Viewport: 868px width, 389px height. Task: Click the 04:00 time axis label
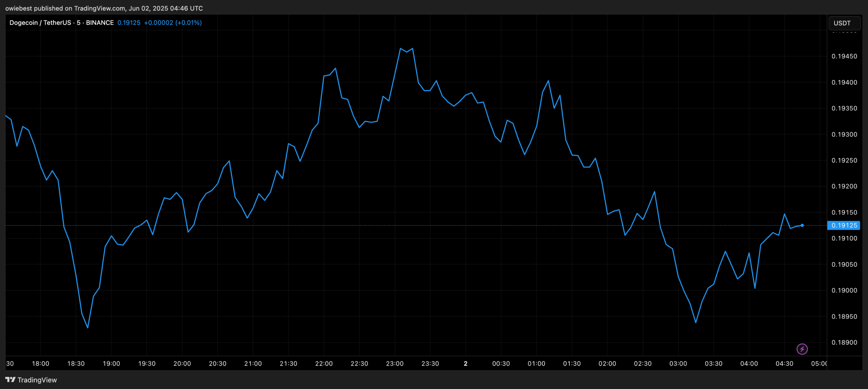point(749,364)
